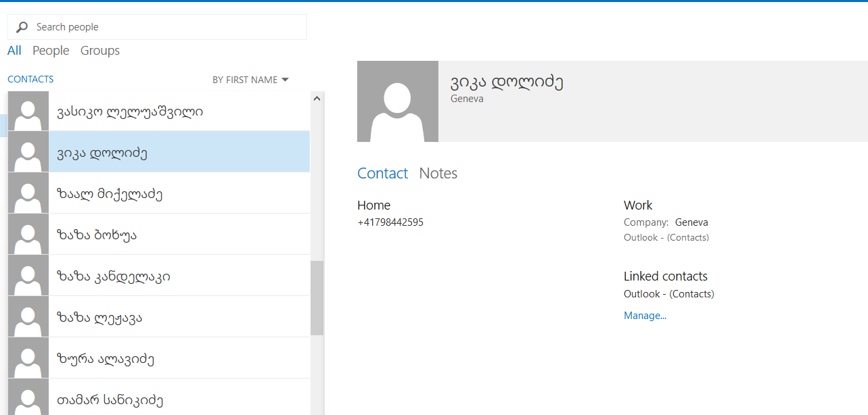Viewport: 868px width, 415px height.
Task: Click the avatar next to ზაალ მიქელაძე
Action: coord(28,193)
